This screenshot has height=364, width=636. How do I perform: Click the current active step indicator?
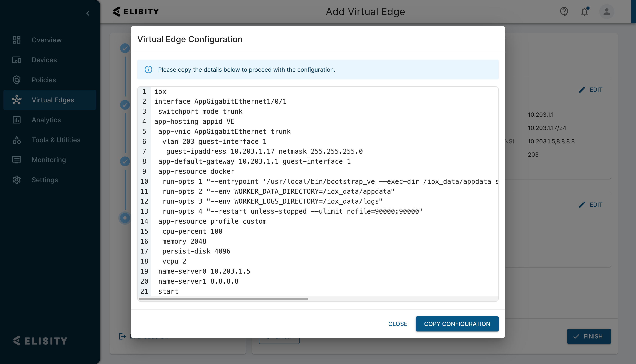tap(125, 218)
